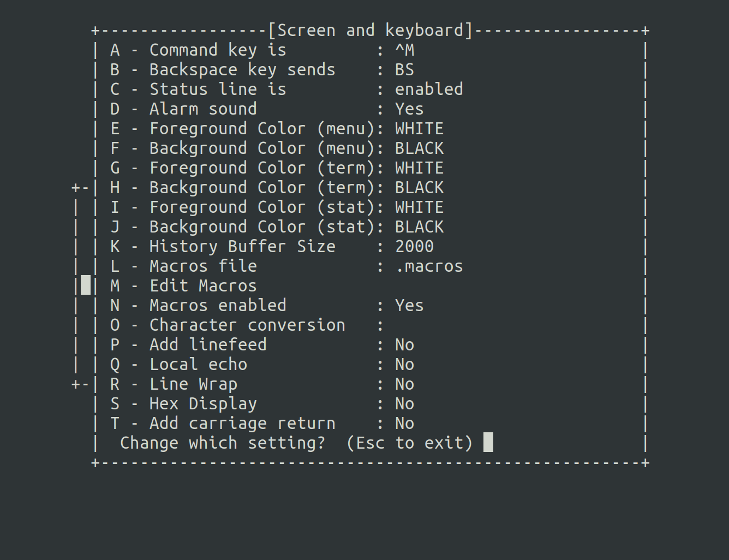Select Foreground Color (menu) WHITE value

coord(419,129)
